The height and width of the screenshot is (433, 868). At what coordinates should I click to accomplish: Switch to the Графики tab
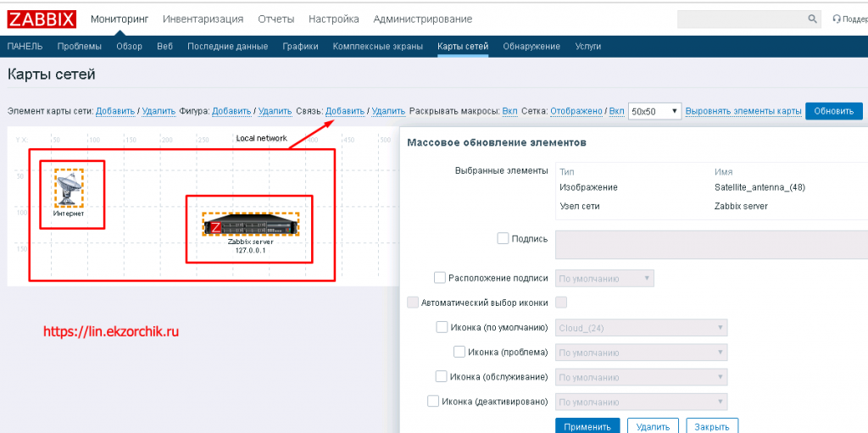tap(301, 47)
